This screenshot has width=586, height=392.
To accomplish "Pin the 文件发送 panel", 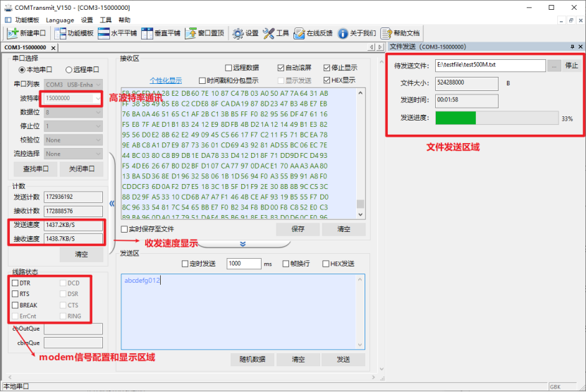I will tap(572, 47).
